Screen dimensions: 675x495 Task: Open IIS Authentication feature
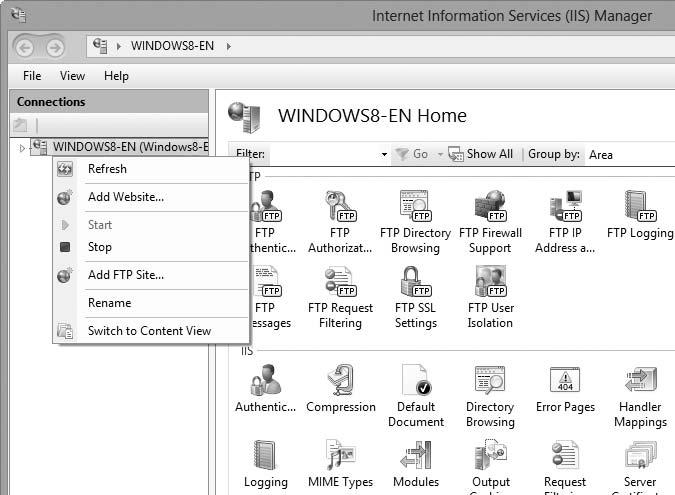point(265,389)
